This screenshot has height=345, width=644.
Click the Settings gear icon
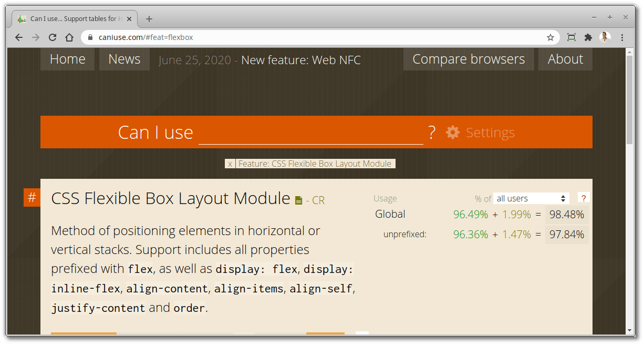pyautogui.click(x=453, y=133)
